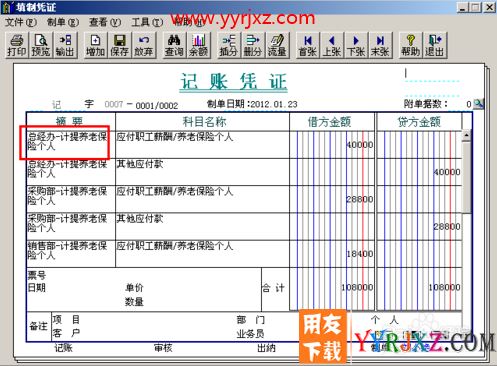Open 查询 search binoculars icon

coord(174,45)
